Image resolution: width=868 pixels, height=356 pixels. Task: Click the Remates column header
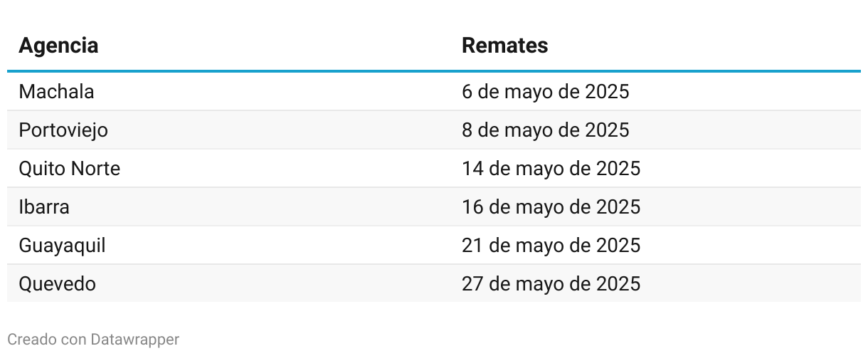coord(504,46)
